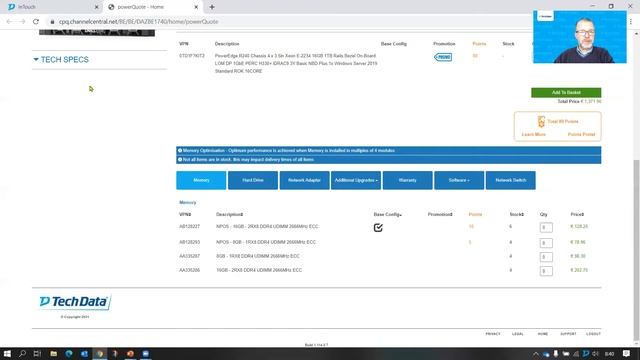Click quantity field for AA335287 memory
This screenshot has height=360, width=640.
[x=546, y=257]
